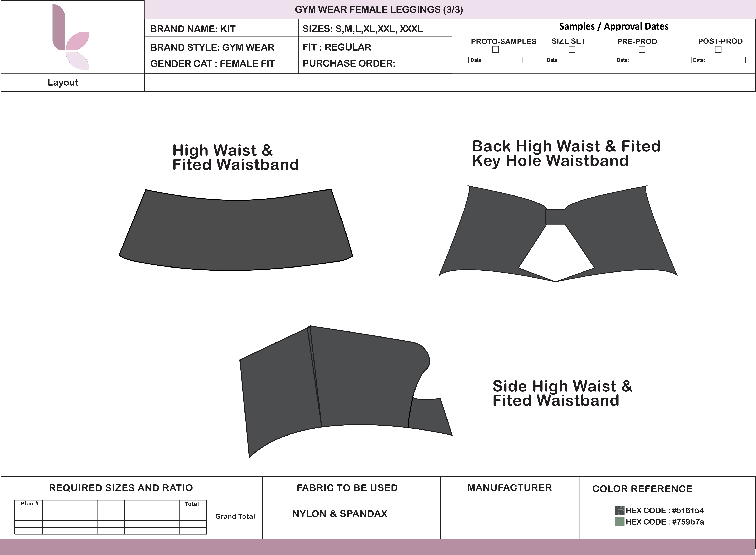Click the GYM WEAR FEMALE LEGGINGS title
The height and width of the screenshot is (555, 756).
(x=379, y=9)
